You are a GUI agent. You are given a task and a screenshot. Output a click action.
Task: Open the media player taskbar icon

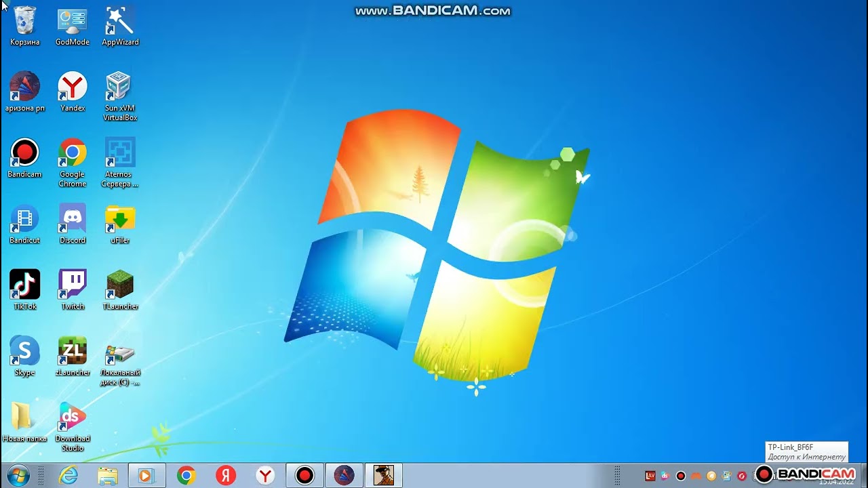point(146,476)
